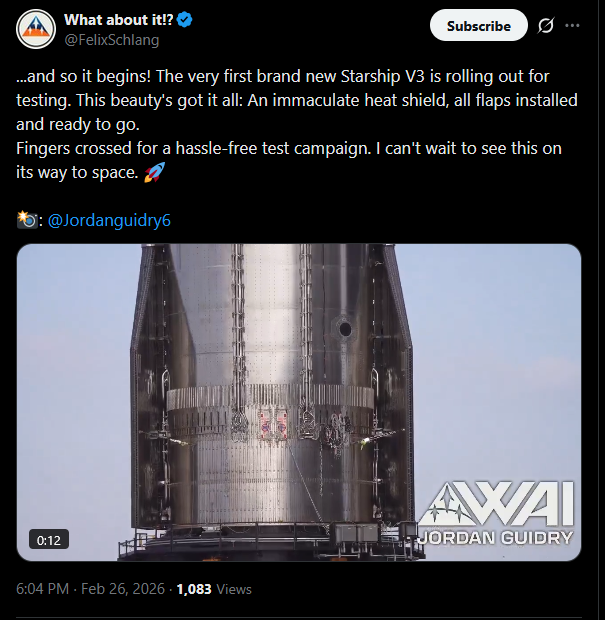The height and width of the screenshot is (620, 605).
Task: Visit the @Jordanguidry6 mention
Action: [x=109, y=220]
